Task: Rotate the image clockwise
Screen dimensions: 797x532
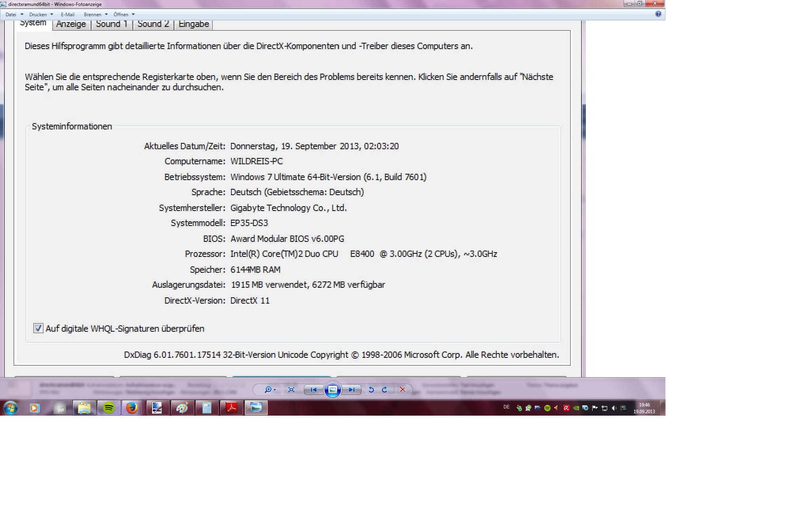Action: coord(385,390)
